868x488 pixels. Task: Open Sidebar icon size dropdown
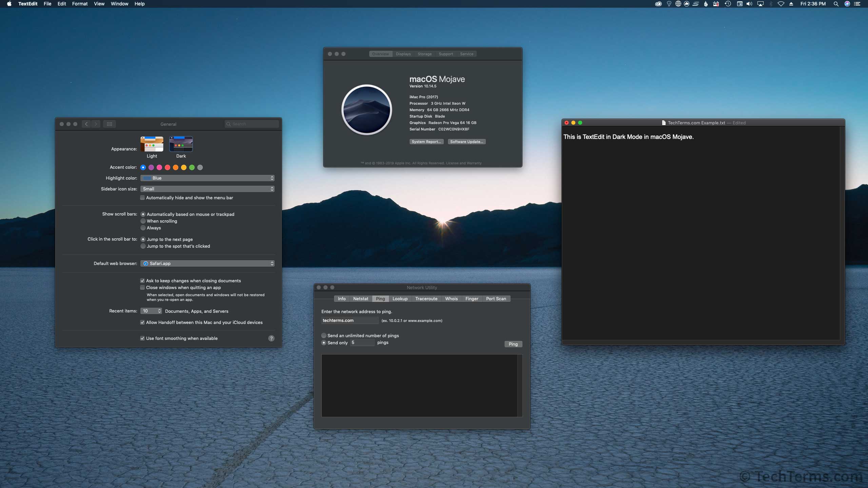pyautogui.click(x=208, y=189)
